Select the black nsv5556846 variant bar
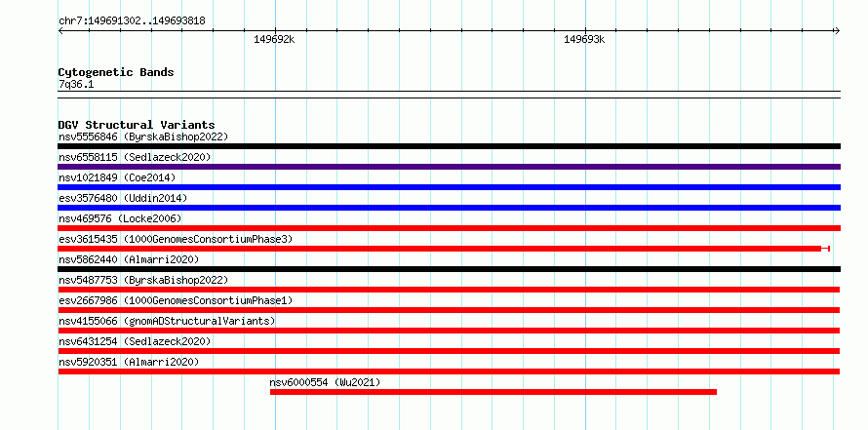This screenshot has height=430, width=868. click(449, 146)
